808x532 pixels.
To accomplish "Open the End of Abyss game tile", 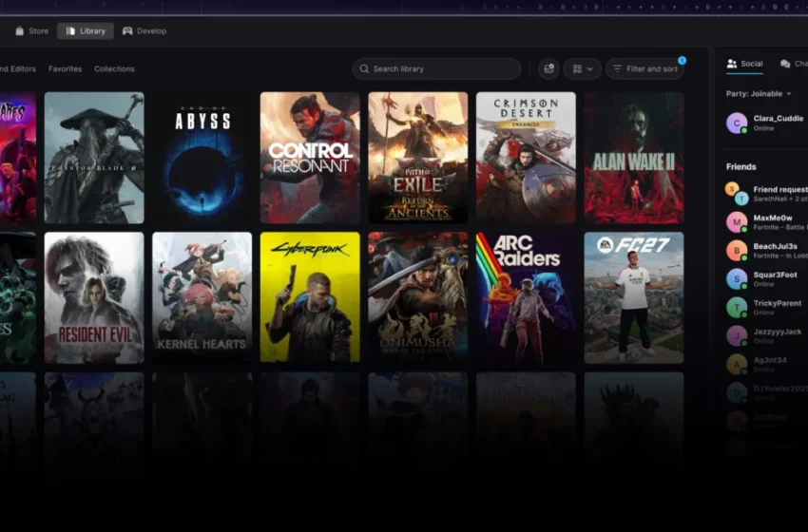I will (x=202, y=158).
